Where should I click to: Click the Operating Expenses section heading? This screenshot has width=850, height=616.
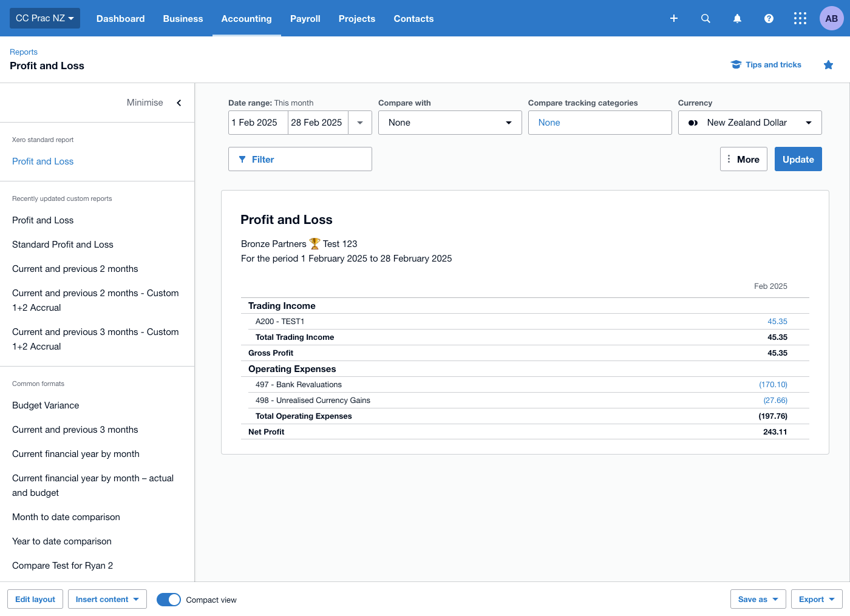pos(292,369)
